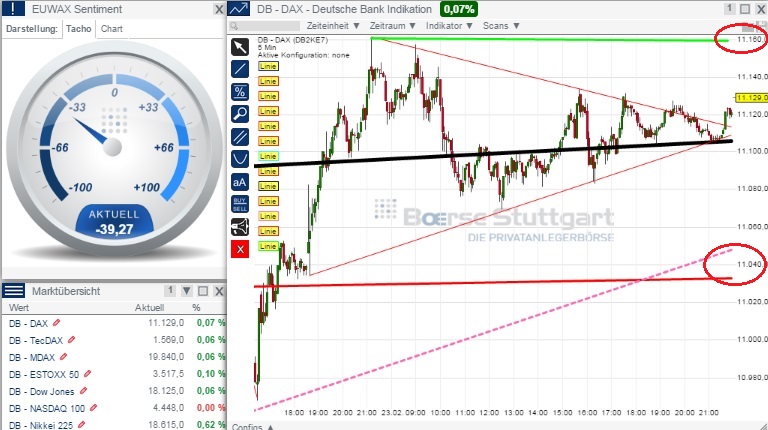Click the pencil icon next to DB - NASDAQ 100
This screenshot has height=430, width=768.
click(94, 407)
